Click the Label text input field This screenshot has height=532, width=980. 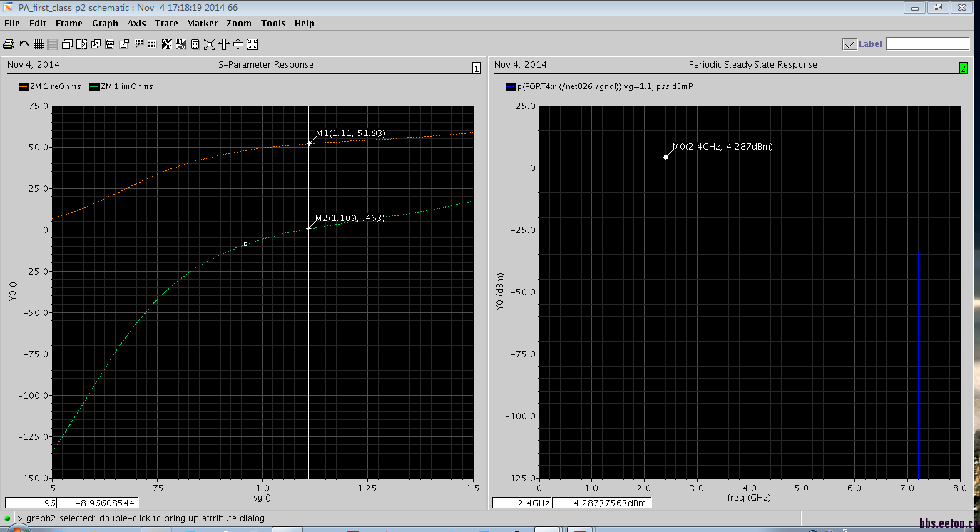927,44
